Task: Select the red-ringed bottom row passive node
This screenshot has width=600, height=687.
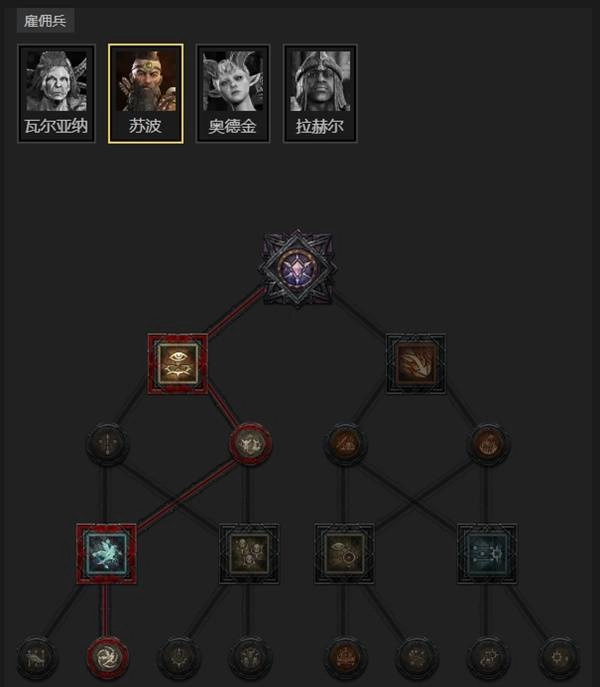Action: coord(107,658)
